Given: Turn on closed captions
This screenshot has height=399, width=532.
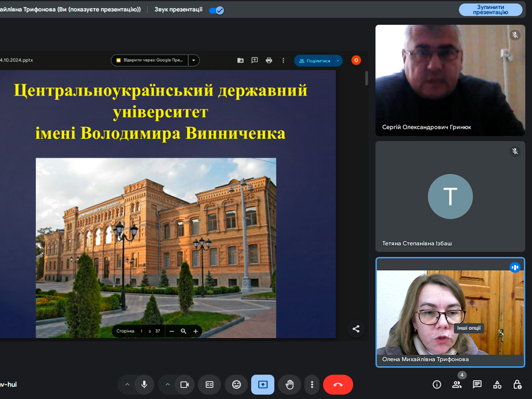Looking at the screenshot, I should tap(210, 384).
